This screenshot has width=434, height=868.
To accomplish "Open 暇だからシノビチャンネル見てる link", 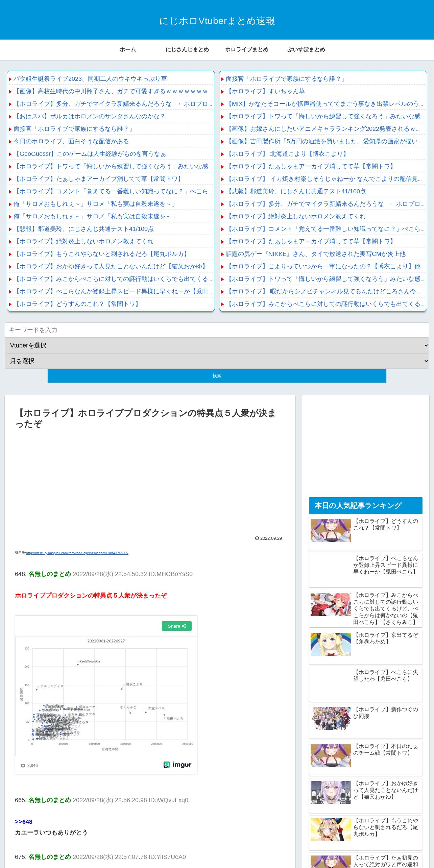I will 323,291.
